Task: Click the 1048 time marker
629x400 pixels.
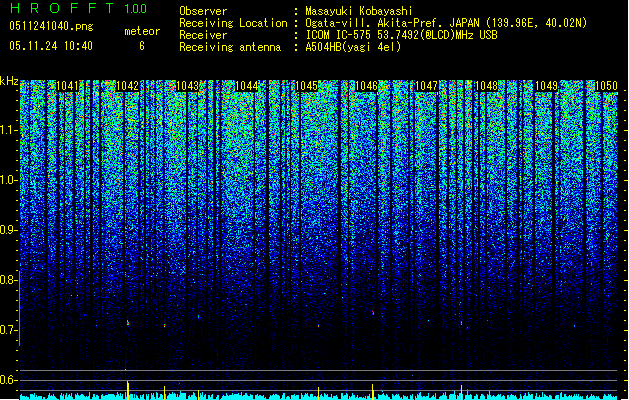Action: pos(486,86)
